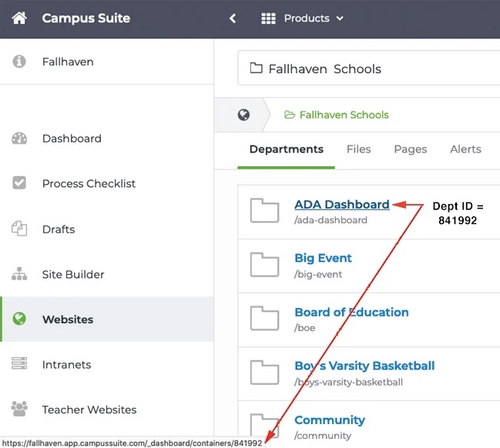Select Websites in the sidebar

68,319
